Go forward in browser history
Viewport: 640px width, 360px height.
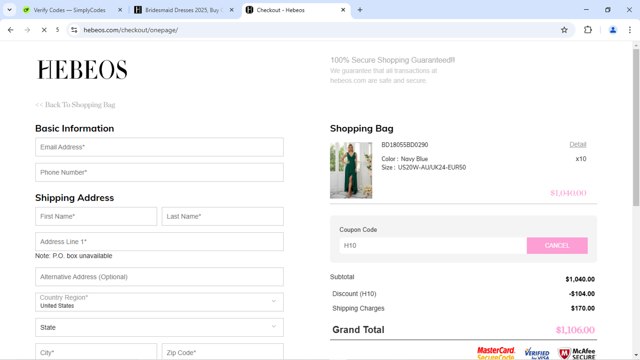click(27, 30)
